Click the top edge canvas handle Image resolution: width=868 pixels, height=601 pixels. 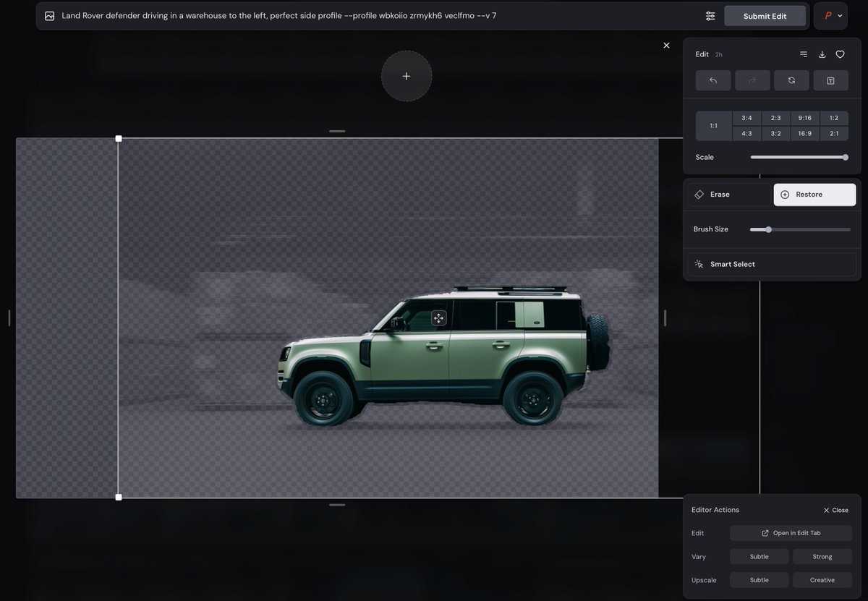point(337,131)
